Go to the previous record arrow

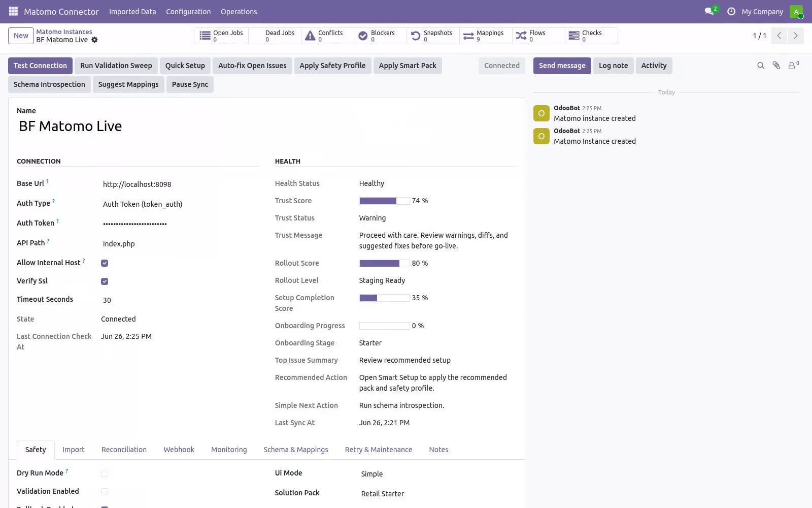779,36
